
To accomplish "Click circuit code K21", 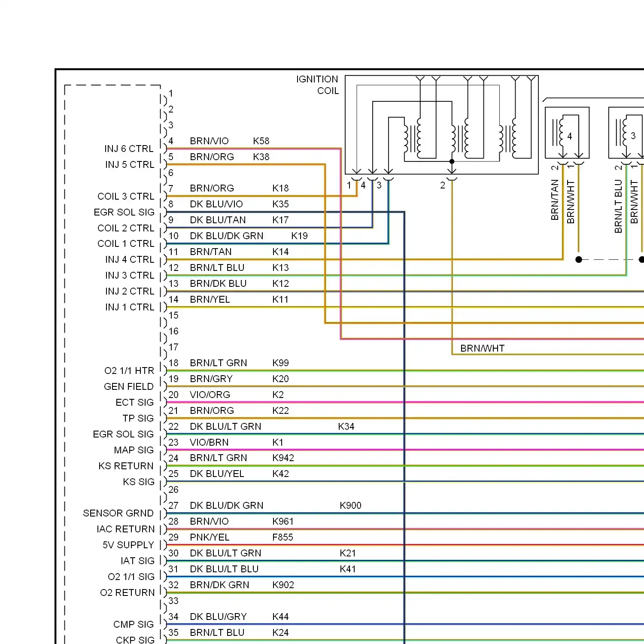I will tap(347, 553).
